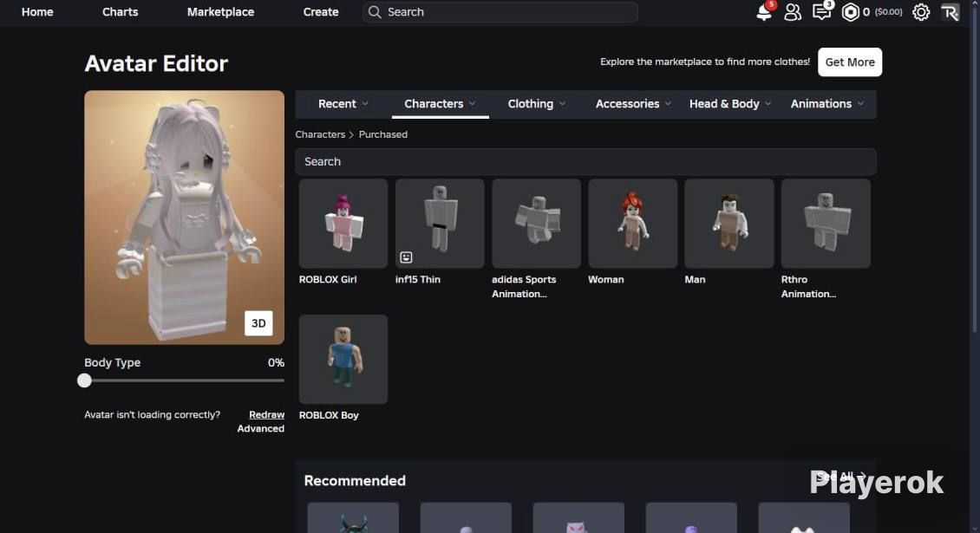Viewport: 980px width, 533px height.
Task: Expand the Characters dropdown
Action: [440, 104]
